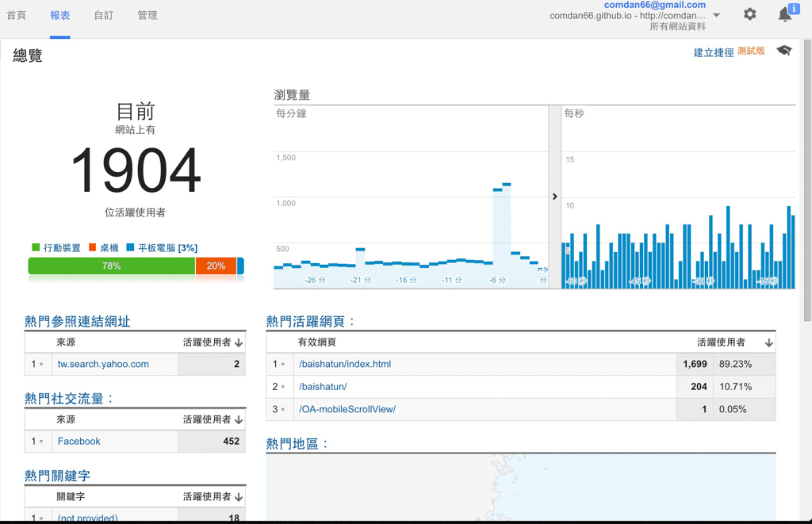This screenshot has width=812, height=524.
Task: Open the 管理 tab
Action: click(x=147, y=16)
